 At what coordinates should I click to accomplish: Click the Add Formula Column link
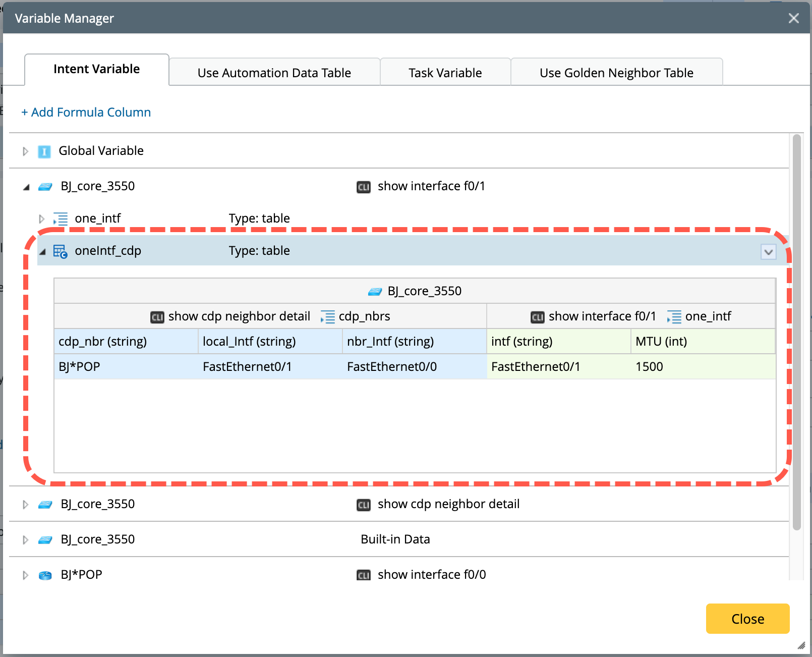86,112
